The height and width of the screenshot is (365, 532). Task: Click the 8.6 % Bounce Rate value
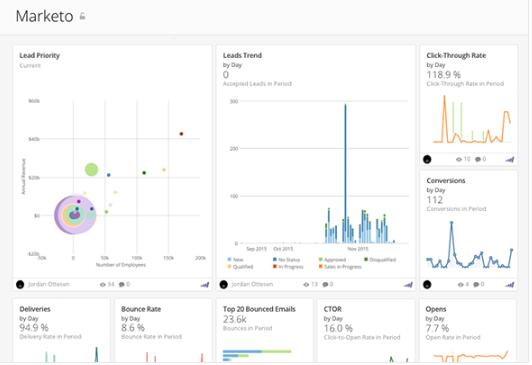[x=133, y=328]
